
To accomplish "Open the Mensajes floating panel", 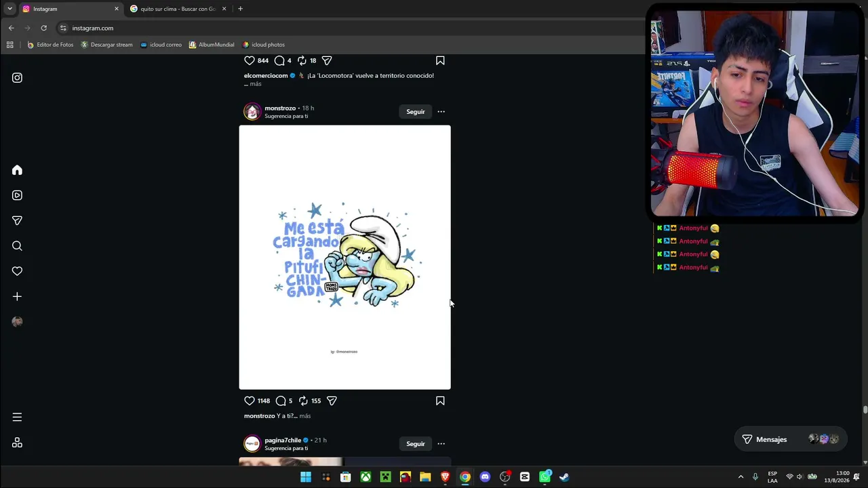I will [791, 439].
